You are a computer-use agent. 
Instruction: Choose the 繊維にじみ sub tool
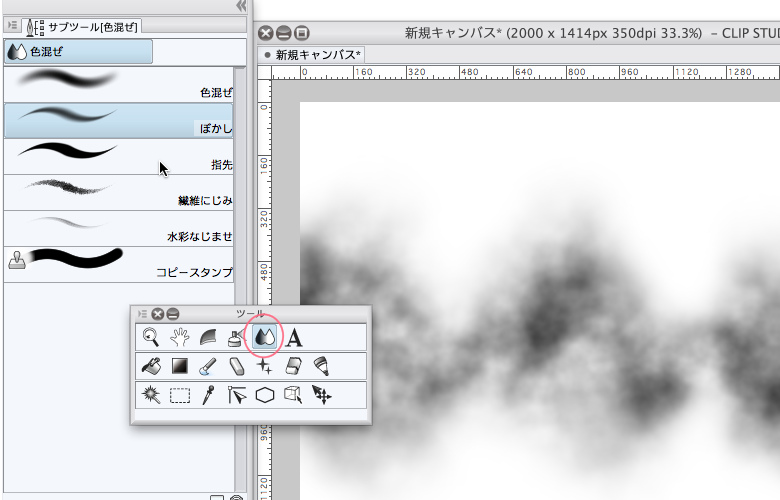(x=118, y=193)
